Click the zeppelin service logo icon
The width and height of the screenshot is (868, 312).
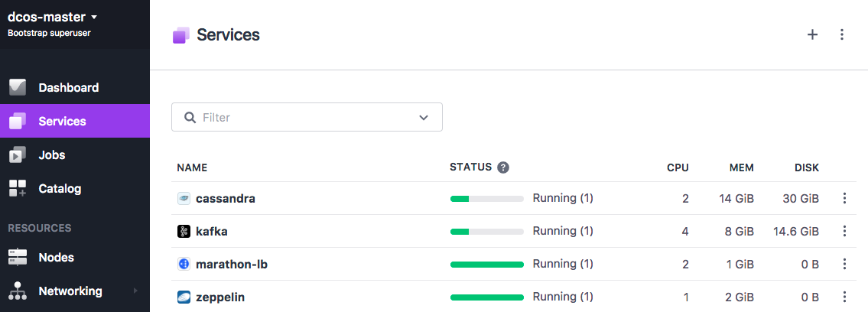[x=184, y=297]
